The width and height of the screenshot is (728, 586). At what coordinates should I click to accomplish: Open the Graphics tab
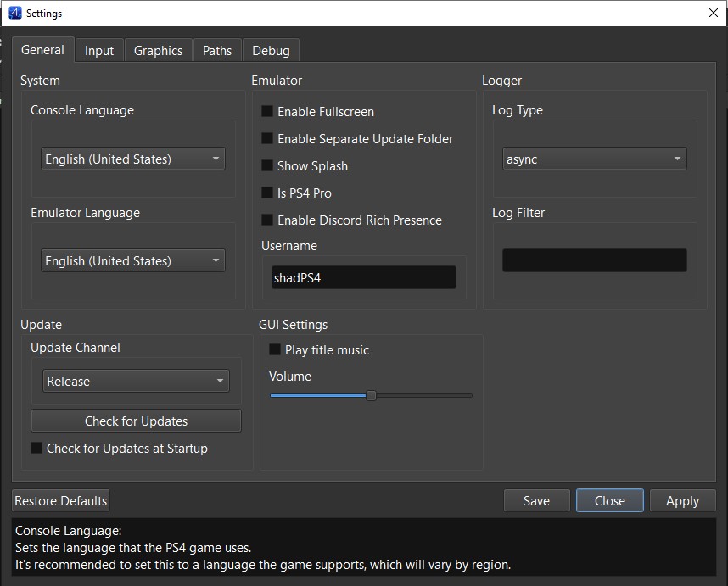tap(158, 50)
